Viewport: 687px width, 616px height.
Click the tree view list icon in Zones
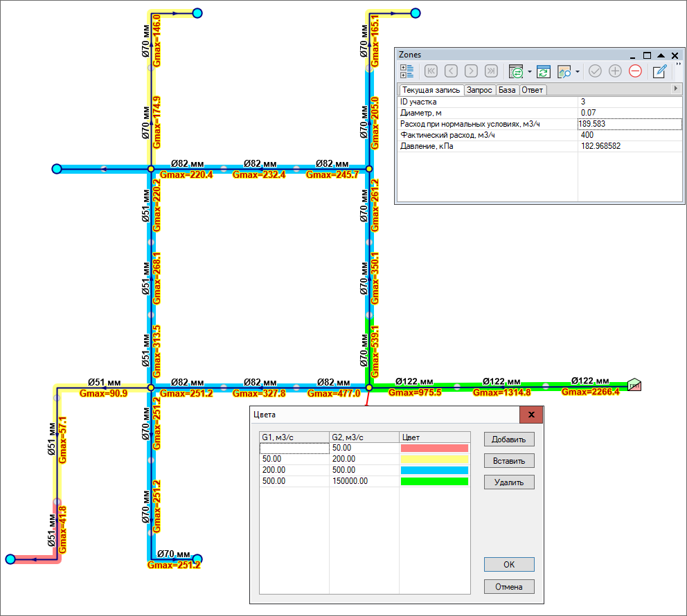click(x=407, y=71)
